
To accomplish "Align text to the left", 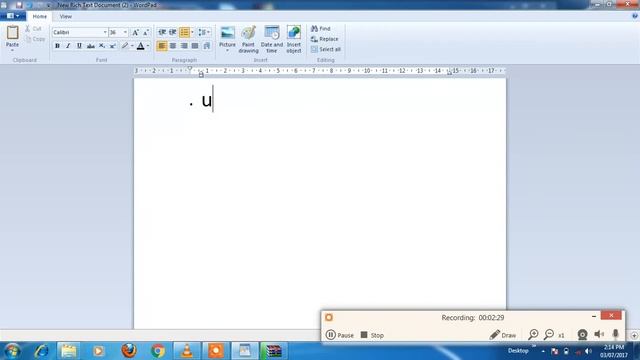I will click(162, 46).
